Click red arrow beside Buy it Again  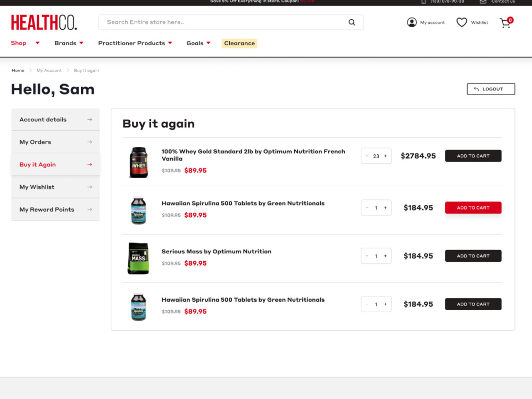(89, 164)
